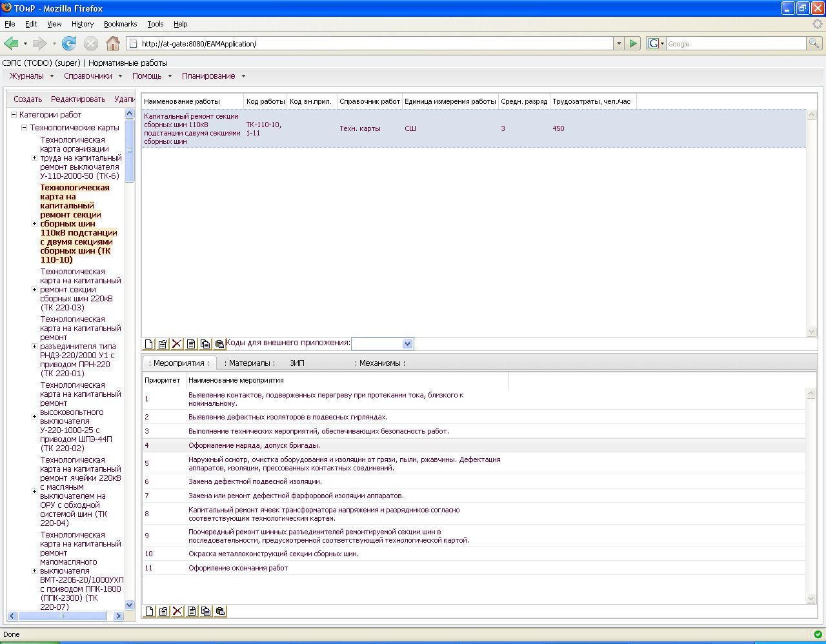Click the Firefox Forward arrow button
This screenshot has width=826, height=644.
[x=39, y=43]
